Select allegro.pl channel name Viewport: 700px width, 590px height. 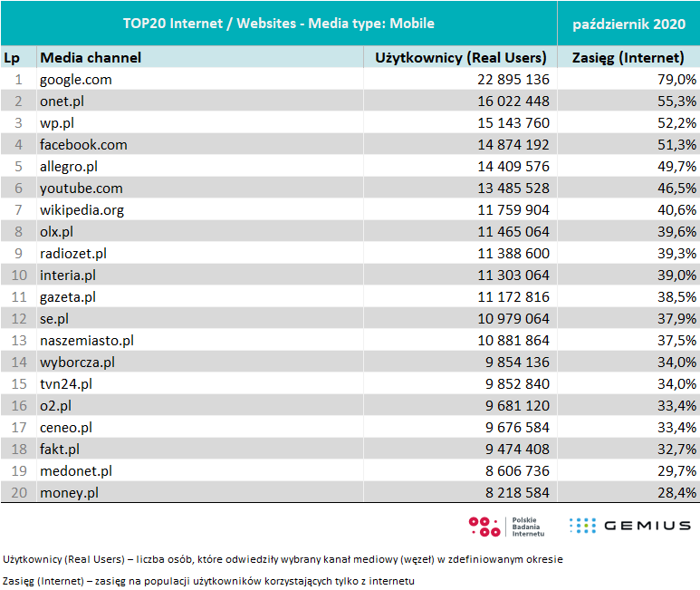tap(69, 167)
